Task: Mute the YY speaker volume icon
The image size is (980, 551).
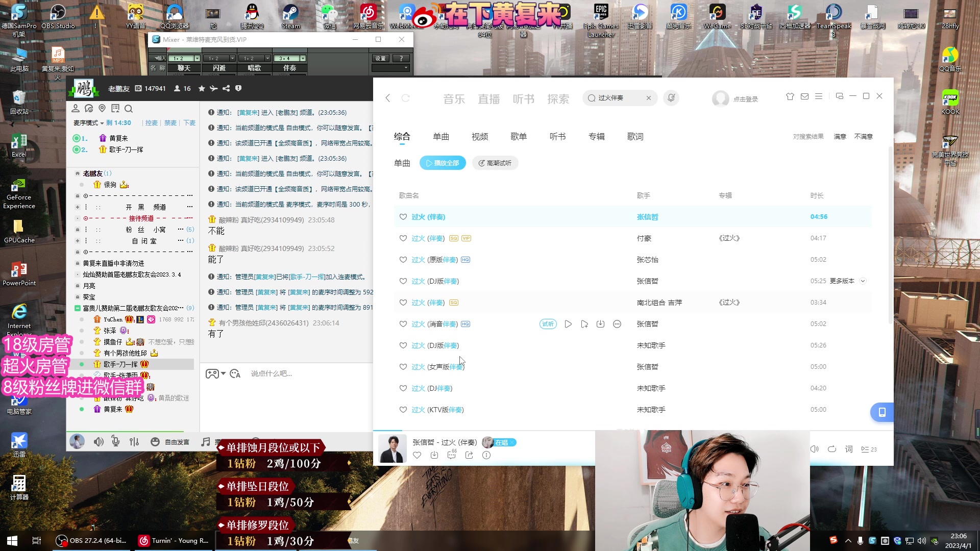Action: point(99,442)
